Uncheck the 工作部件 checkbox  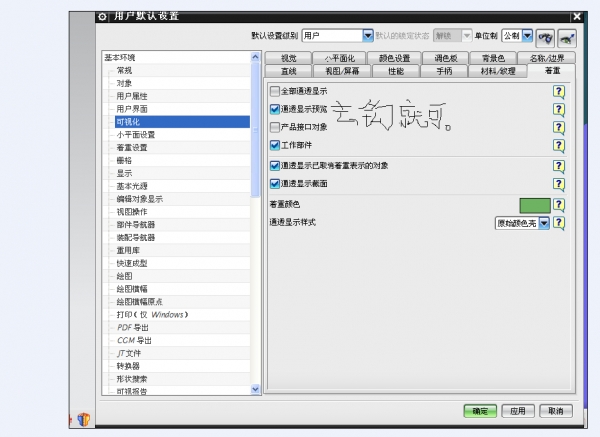coord(275,145)
